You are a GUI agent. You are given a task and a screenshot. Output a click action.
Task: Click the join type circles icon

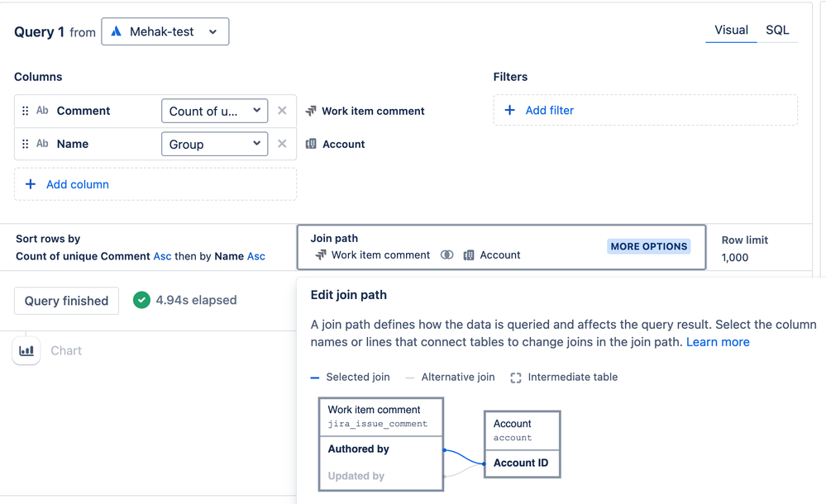coord(446,255)
